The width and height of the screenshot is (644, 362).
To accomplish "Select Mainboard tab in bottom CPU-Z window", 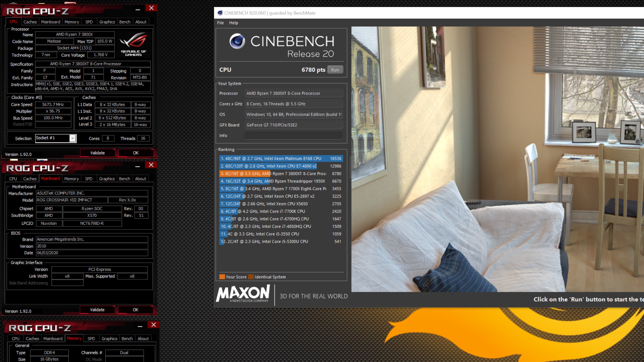I will (53, 339).
